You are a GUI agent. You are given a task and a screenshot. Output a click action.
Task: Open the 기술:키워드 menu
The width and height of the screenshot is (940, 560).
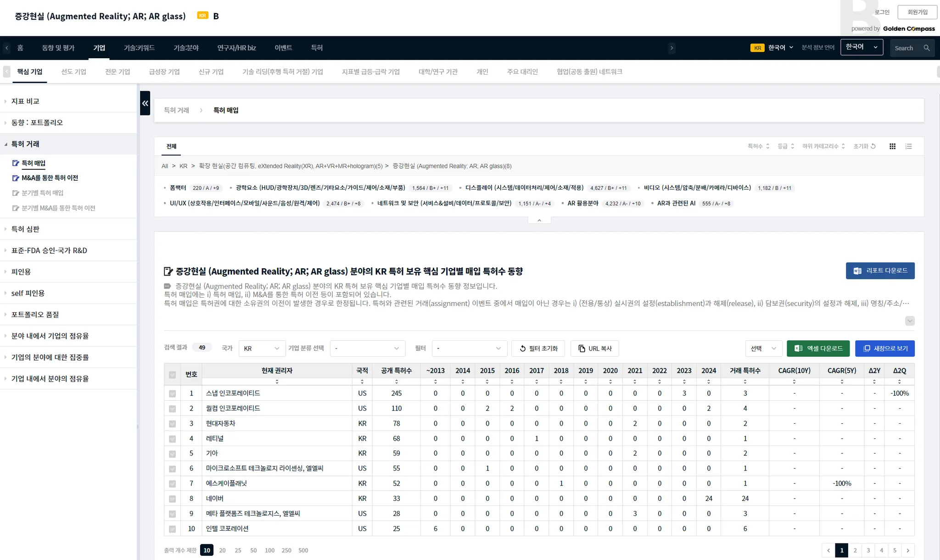coord(139,48)
